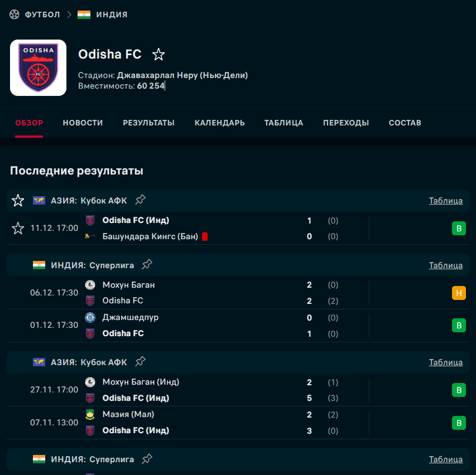Pin the bottom ИНДИЯ: Суперлига header
Viewport: 476px width, 475px height.
147,459
